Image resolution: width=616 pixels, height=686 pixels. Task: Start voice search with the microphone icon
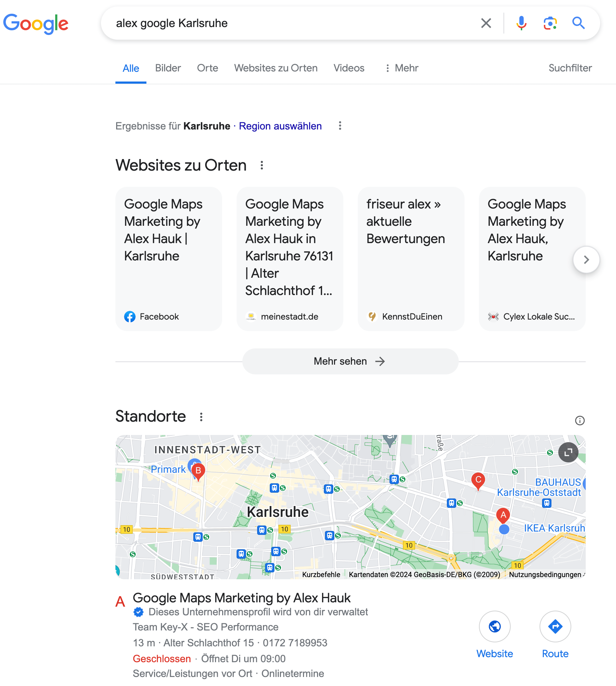pyautogui.click(x=521, y=23)
